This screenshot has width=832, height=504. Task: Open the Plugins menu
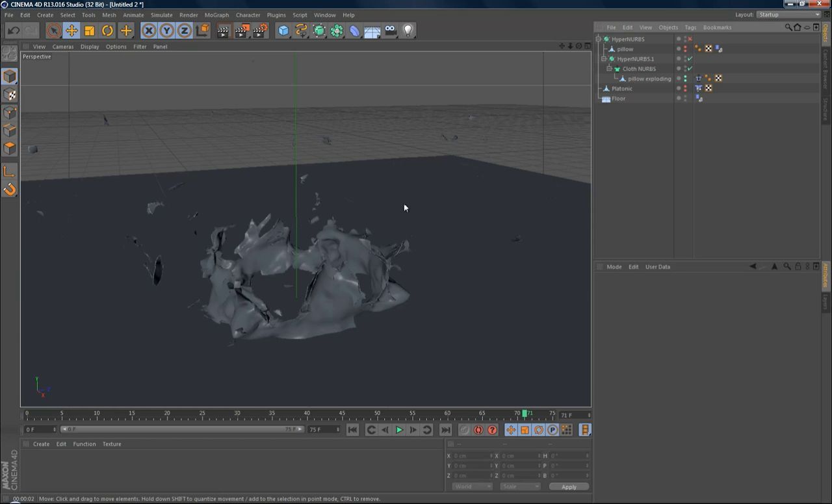[x=276, y=15]
